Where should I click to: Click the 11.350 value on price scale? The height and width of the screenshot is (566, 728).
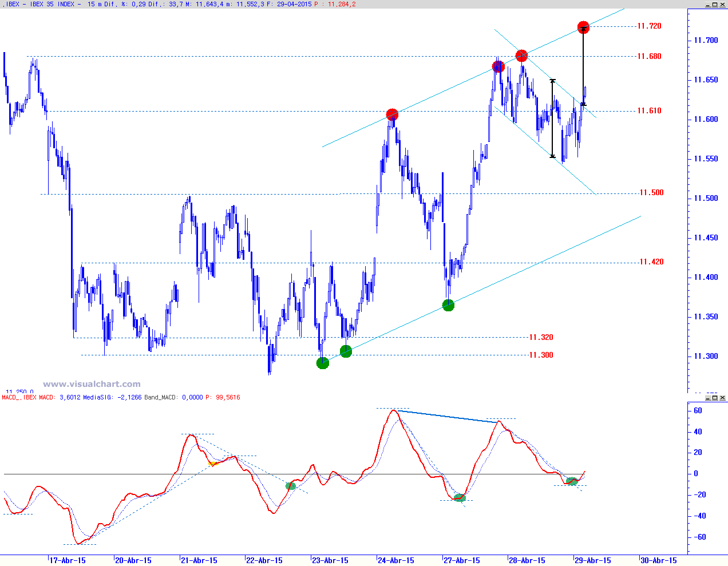pyautogui.click(x=706, y=316)
